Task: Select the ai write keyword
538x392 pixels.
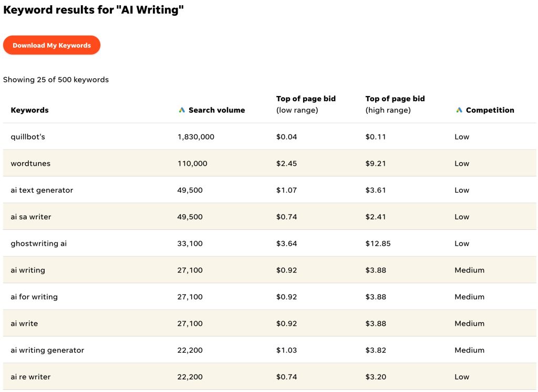Action: 24,324
